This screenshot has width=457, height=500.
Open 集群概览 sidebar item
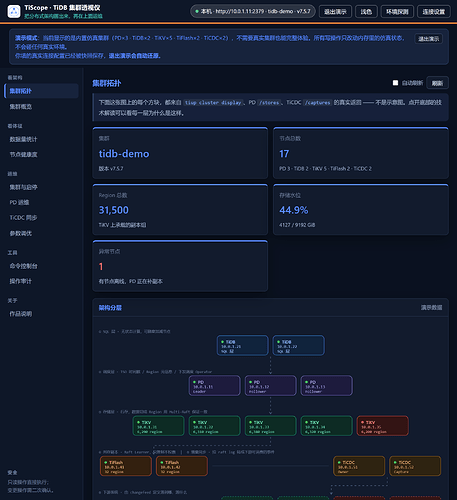[x=41, y=107]
